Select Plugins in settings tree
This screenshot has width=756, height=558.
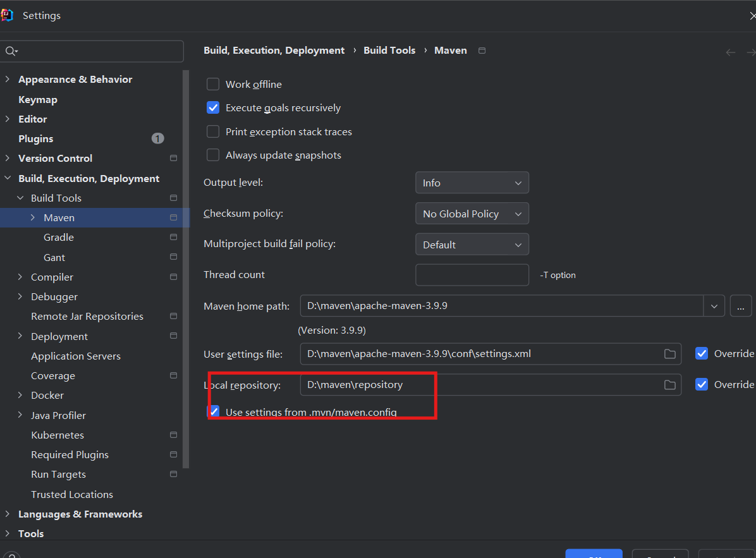[x=35, y=139]
